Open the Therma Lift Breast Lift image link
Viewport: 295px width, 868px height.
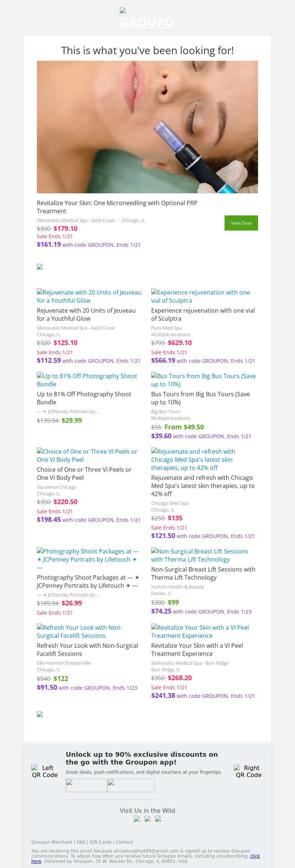click(x=199, y=555)
